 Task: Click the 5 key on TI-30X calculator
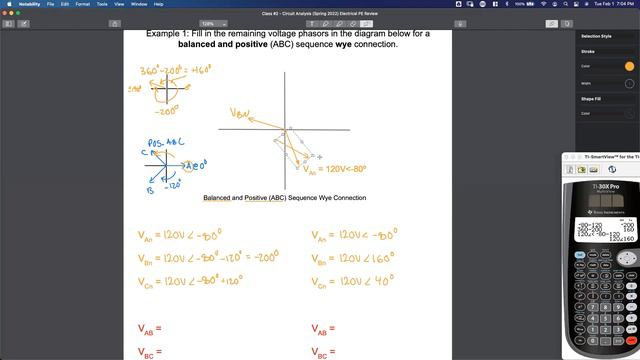click(x=605, y=318)
